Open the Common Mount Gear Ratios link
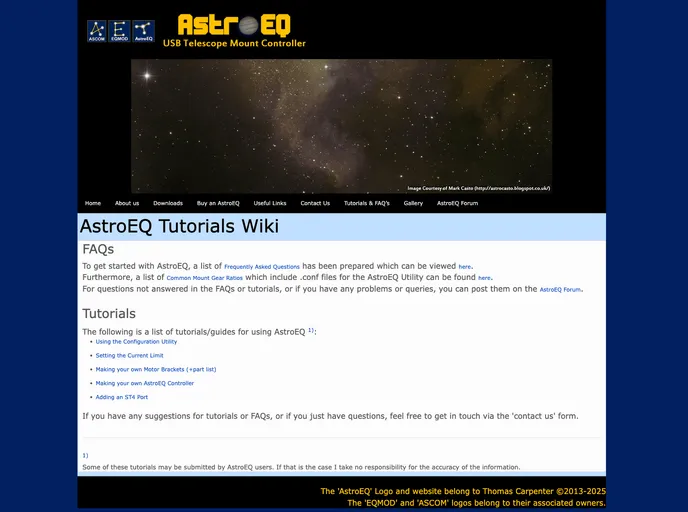The height and width of the screenshot is (512, 688). (204, 278)
